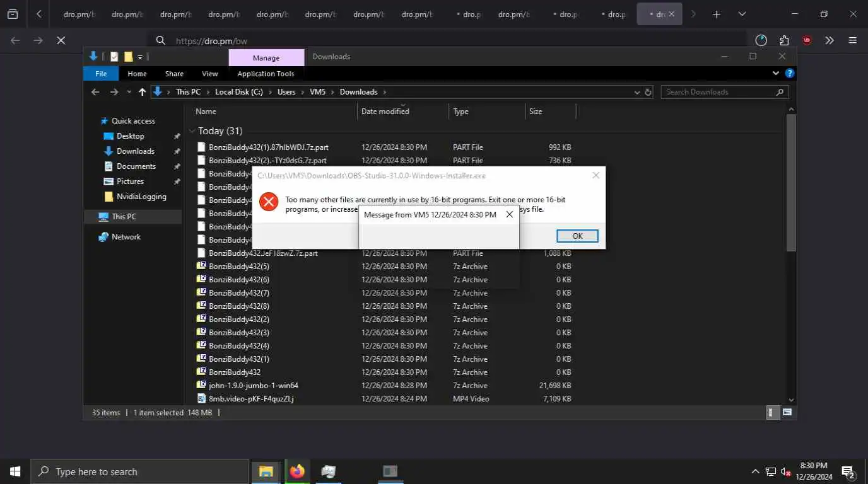The width and height of the screenshot is (868, 484).
Task: Go back in Firefox history
Action: tap(16, 40)
